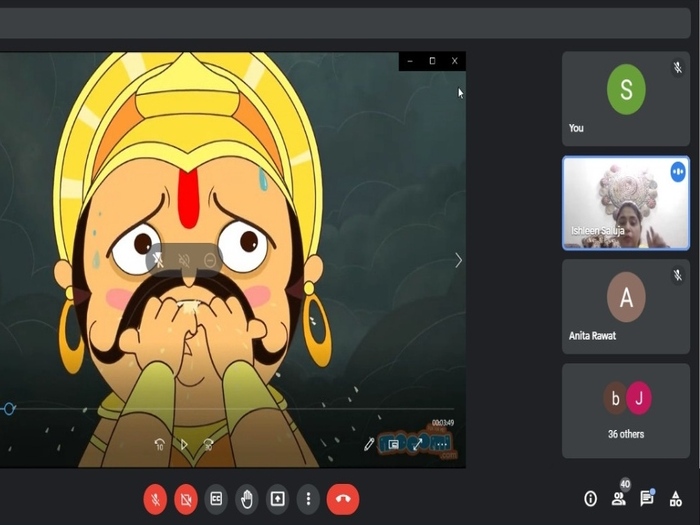Close the shared video player window
This screenshot has height=525, width=700.
pos(454,61)
